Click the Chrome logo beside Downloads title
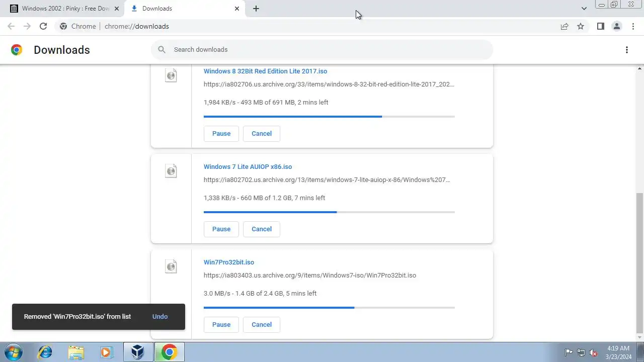This screenshot has height=362, width=644. [17, 50]
